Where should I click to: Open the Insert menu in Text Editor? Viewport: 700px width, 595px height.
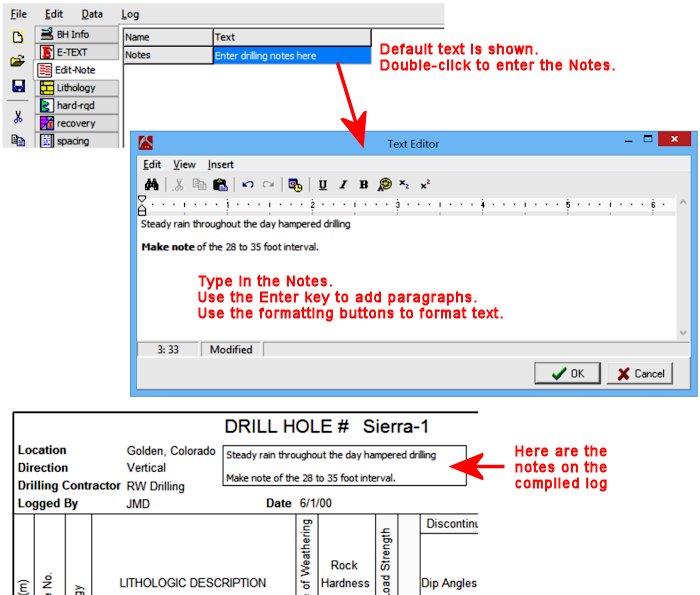(221, 164)
